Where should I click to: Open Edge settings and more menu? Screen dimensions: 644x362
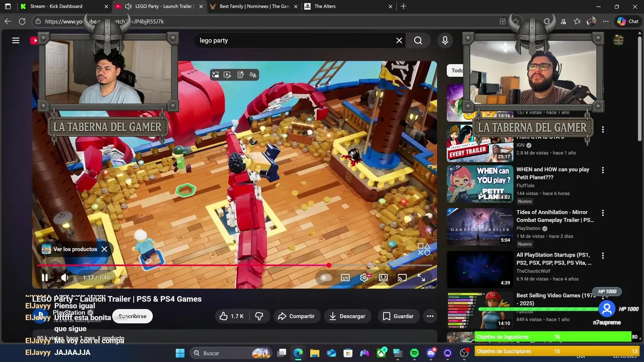(x=606, y=22)
